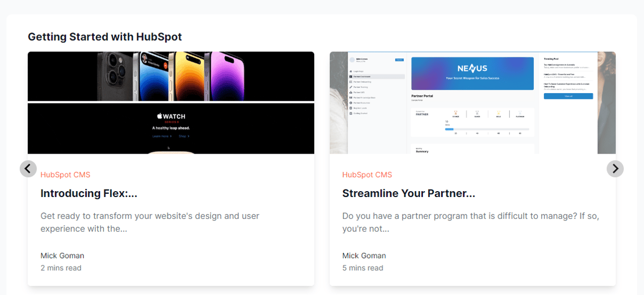
Task: Click the previous carousel arrow
Action: point(28,169)
